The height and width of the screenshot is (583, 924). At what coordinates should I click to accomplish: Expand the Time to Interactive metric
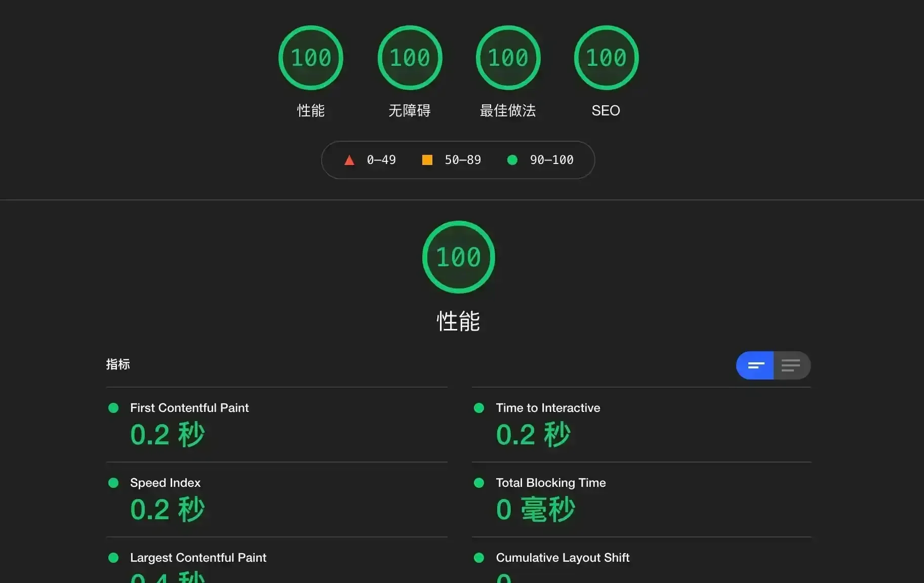[548, 408]
